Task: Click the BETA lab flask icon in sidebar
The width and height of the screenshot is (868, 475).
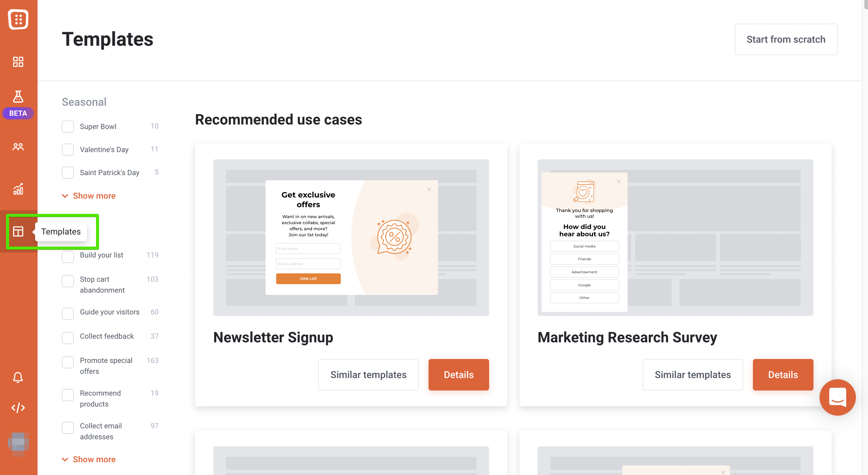Action: click(x=18, y=97)
